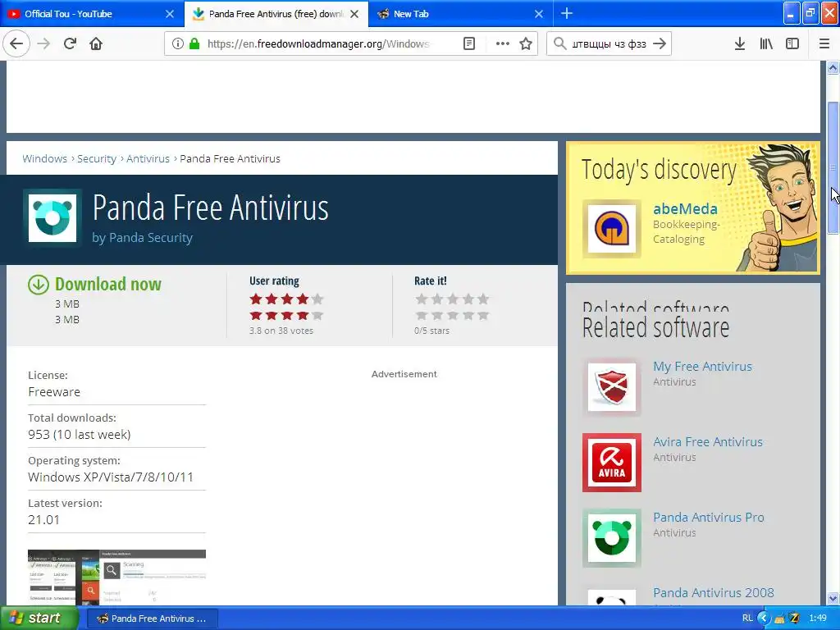840x630 pixels.
Task: Open page actions three-dot menu
Action: pyautogui.click(x=503, y=43)
